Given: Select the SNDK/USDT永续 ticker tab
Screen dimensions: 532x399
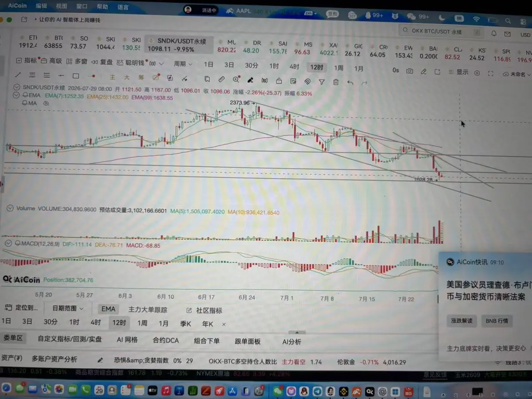Looking at the screenshot, I should pyautogui.click(x=180, y=45).
